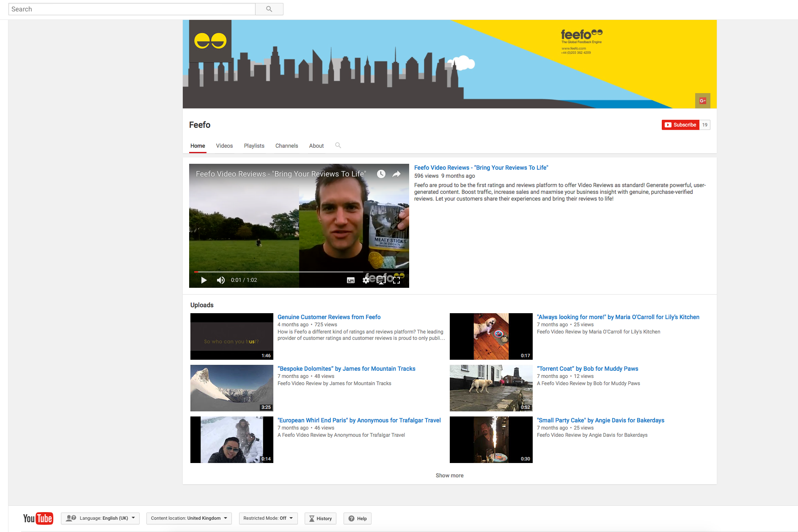Image resolution: width=798 pixels, height=532 pixels.
Task: Click Show more under Uploads
Action: coord(450,475)
